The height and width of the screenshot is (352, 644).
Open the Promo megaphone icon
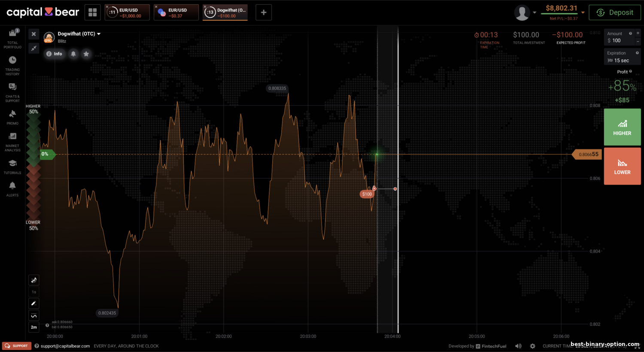pos(12,117)
